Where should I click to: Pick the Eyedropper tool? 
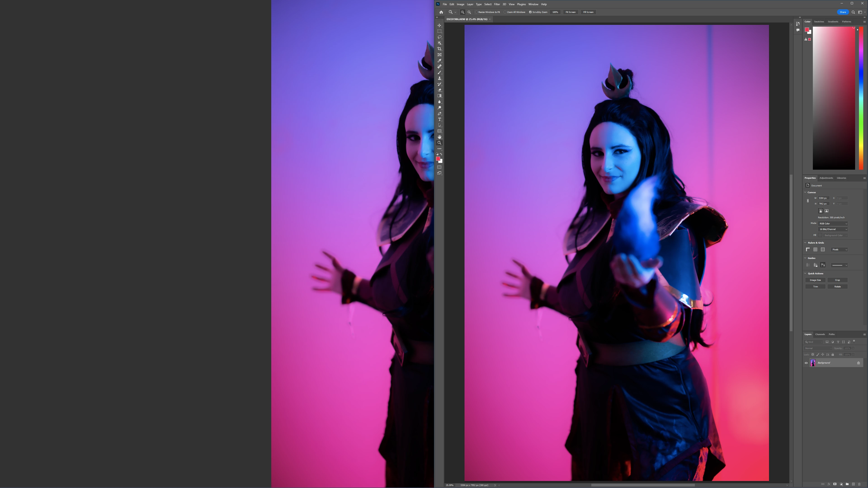click(x=439, y=61)
